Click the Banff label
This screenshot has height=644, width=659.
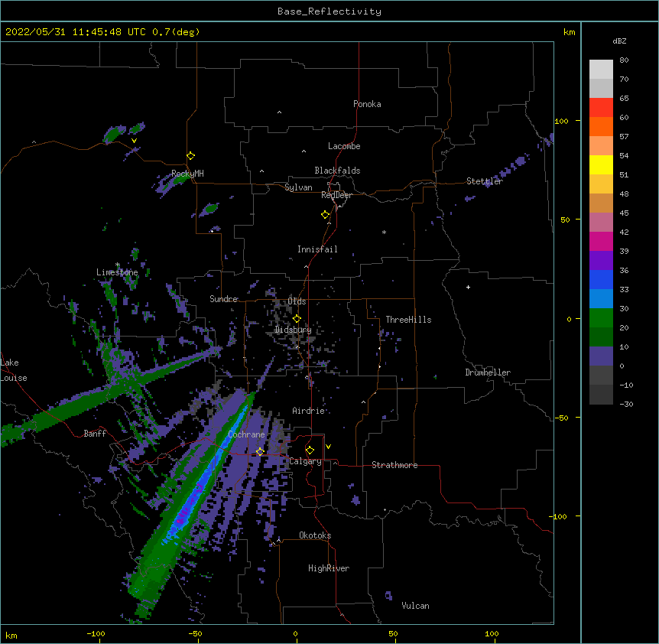coord(95,434)
